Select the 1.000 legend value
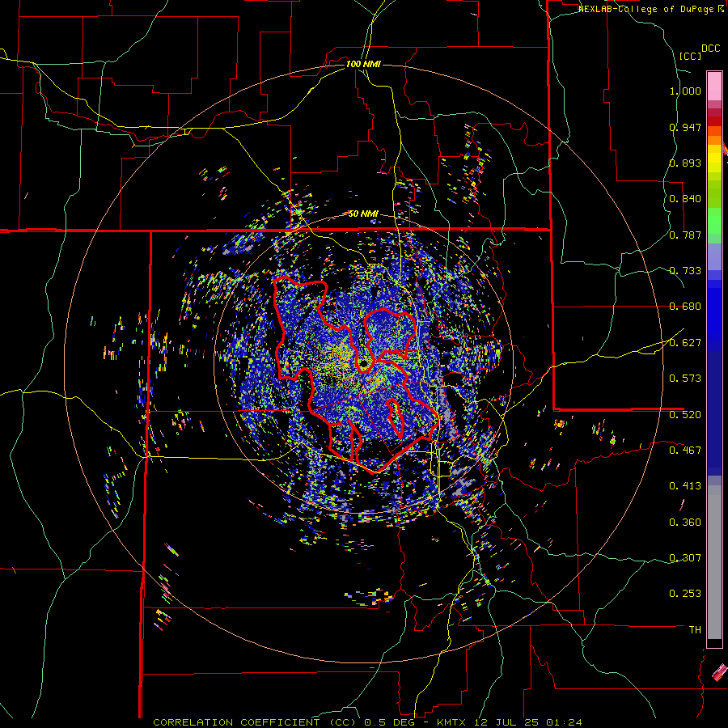 685,91
